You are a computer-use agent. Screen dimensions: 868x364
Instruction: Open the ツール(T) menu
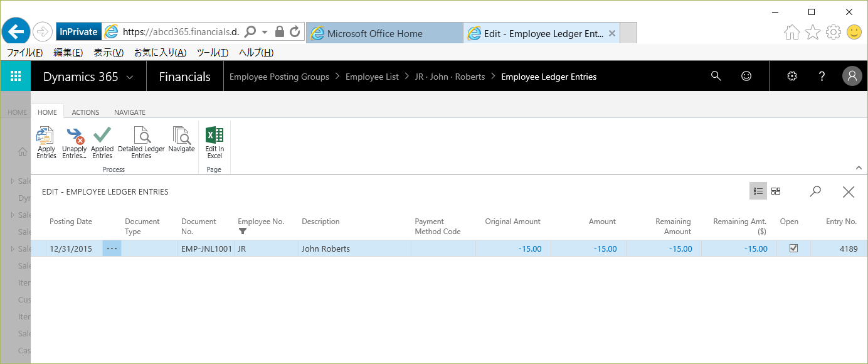tap(213, 53)
